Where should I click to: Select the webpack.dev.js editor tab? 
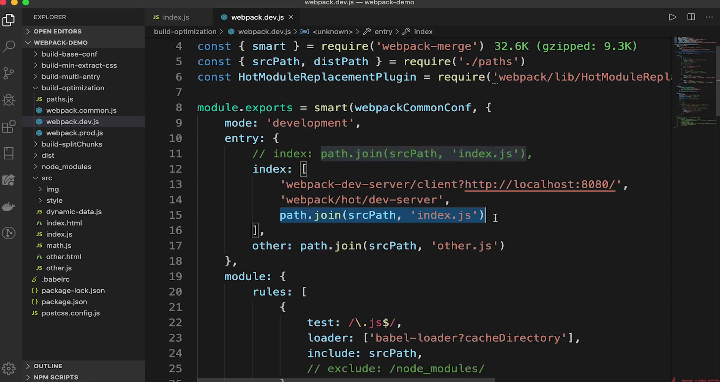257,17
